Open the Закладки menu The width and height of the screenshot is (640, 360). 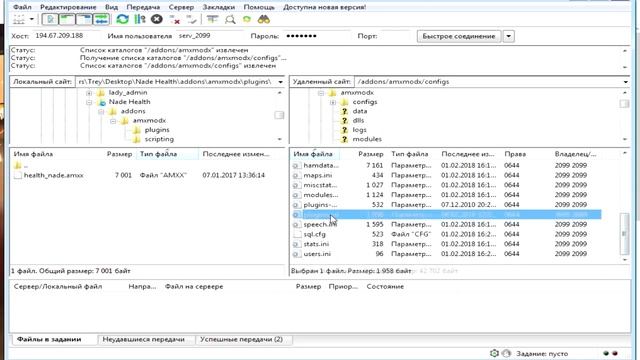click(219, 7)
